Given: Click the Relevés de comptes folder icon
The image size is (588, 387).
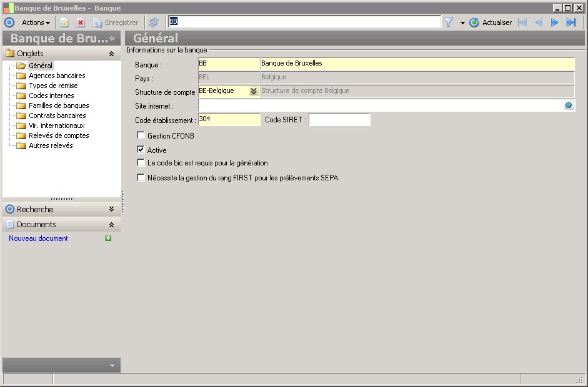Looking at the screenshot, I should pos(21,135).
